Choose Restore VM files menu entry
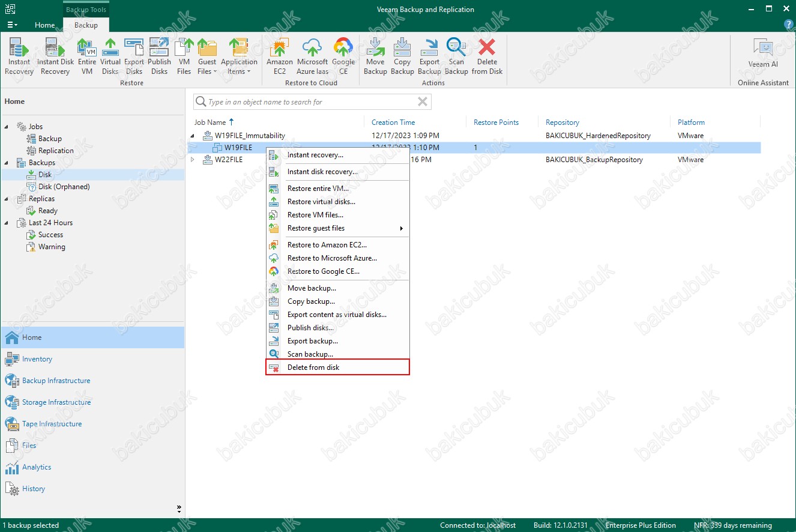Image resolution: width=796 pixels, height=532 pixels. (337, 215)
